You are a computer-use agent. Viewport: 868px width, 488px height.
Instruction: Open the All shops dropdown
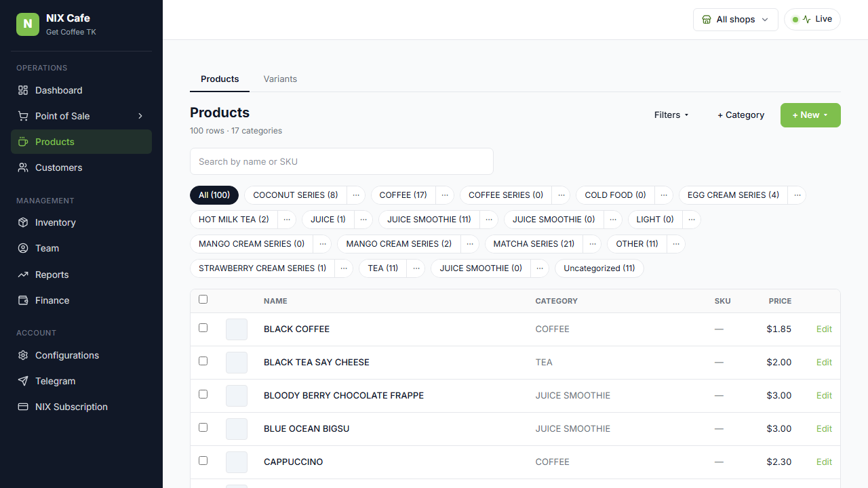coord(735,20)
